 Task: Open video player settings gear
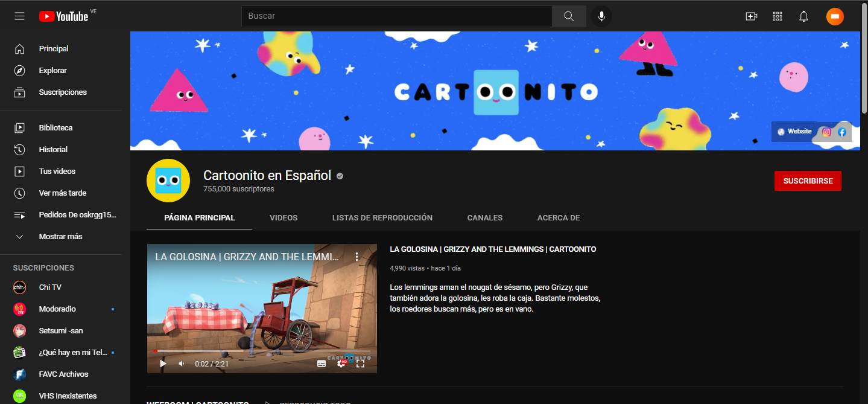[341, 364]
